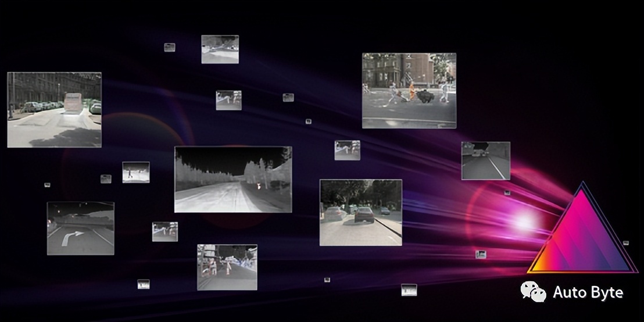This screenshot has width=644, height=322.
Task: Click the WeChat chat-bubble icon
Action: coord(532,291)
